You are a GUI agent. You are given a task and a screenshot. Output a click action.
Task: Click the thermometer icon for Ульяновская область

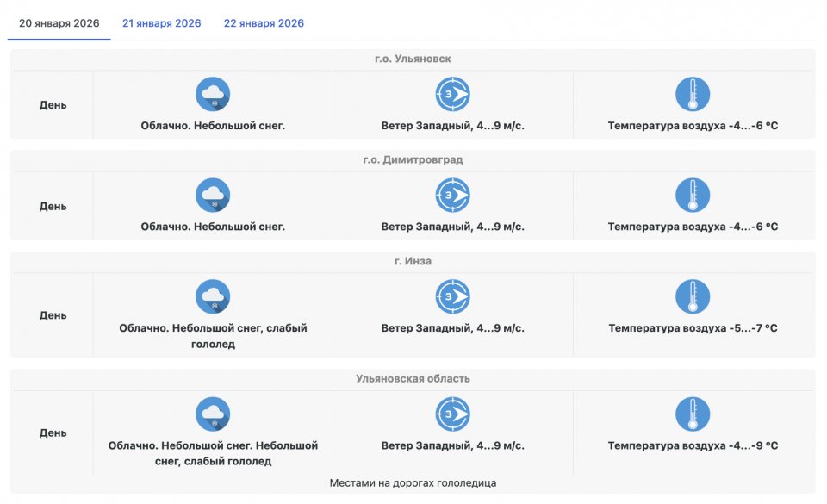tap(693, 414)
